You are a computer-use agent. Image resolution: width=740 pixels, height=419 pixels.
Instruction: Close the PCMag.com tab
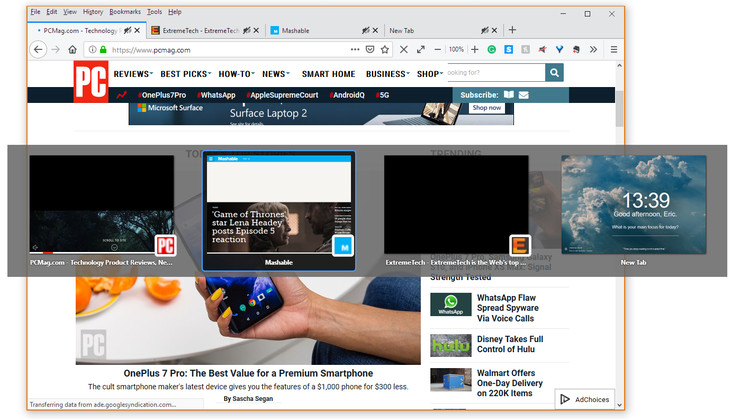137,30
